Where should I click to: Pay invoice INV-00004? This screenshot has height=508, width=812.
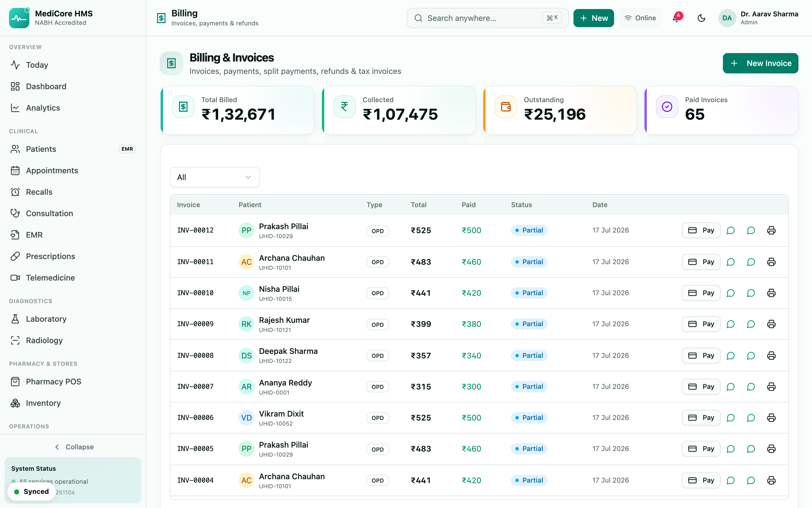point(701,480)
